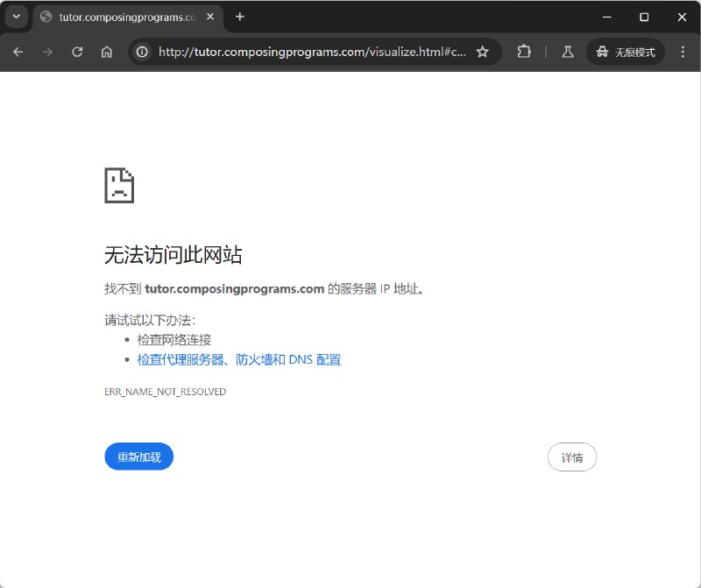Open the Extensions puzzle-piece icon
The height and width of the screenshot is (588, 701).
coord(523,52)
